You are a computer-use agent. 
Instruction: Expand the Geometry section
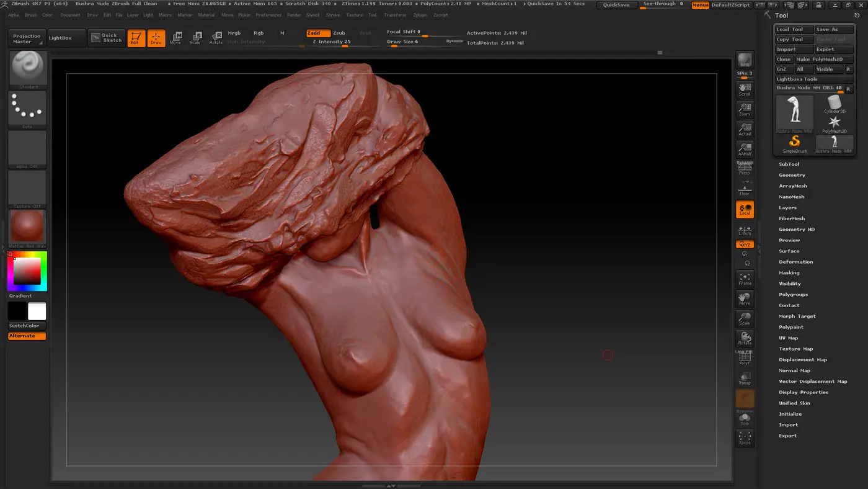coord(792,175)
